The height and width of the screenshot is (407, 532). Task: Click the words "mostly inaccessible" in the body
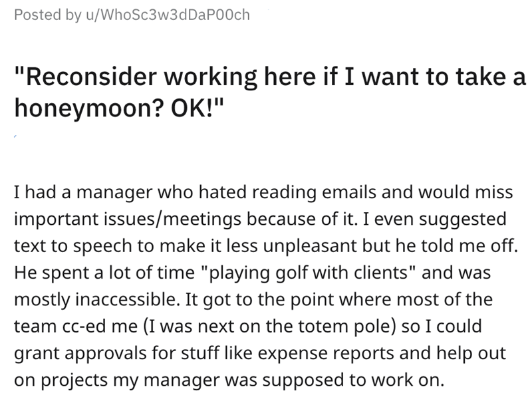click(96, 299)
